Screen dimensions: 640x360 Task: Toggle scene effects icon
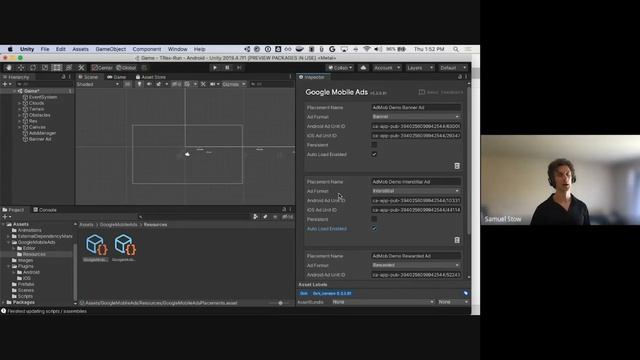[x=158, y=84]
